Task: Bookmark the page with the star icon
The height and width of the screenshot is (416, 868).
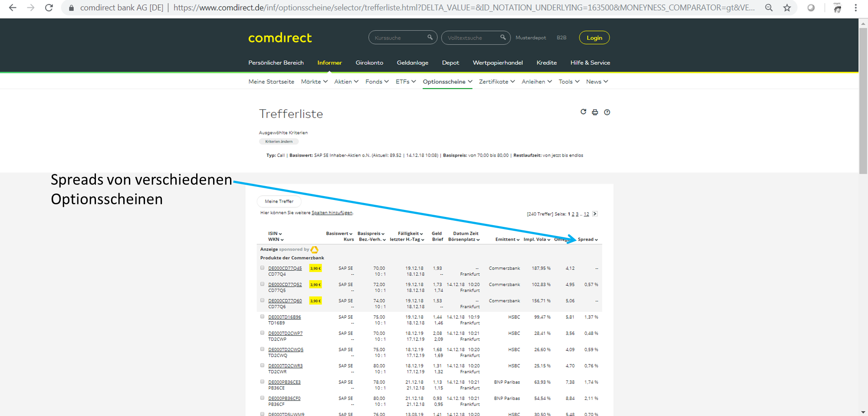Action: tap(787, 8)
